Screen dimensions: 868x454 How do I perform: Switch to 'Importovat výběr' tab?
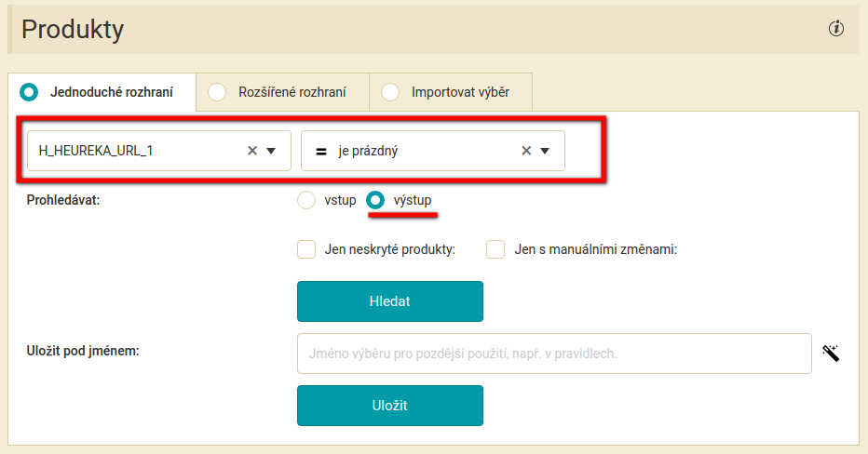451,92
